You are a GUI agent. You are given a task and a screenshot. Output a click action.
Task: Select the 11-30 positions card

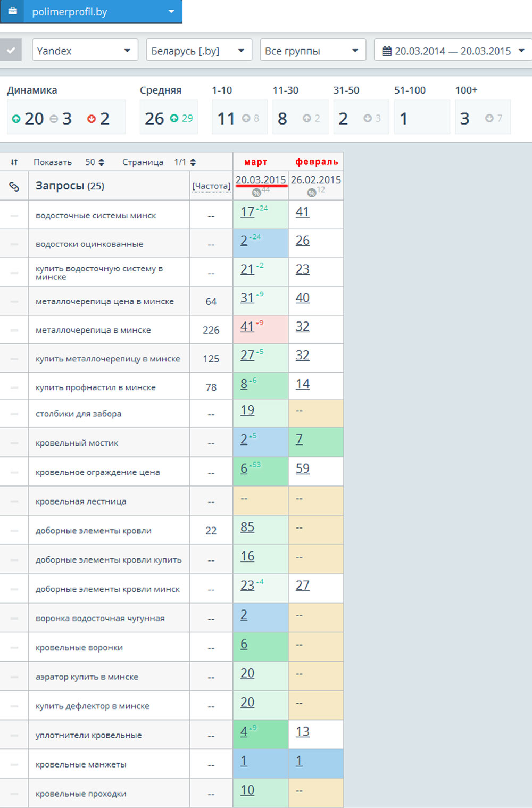coord(300,117)
